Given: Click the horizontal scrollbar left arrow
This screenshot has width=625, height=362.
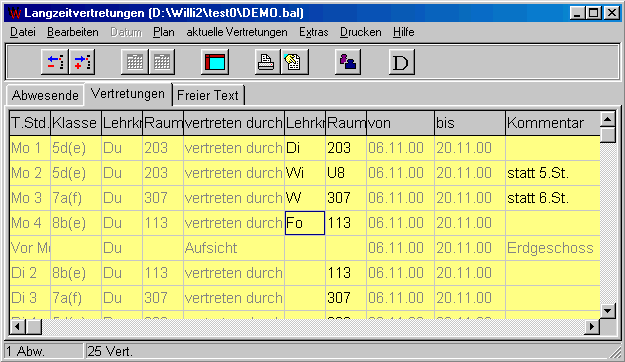Looking at the screenshot, I should (x=18, y=327).
